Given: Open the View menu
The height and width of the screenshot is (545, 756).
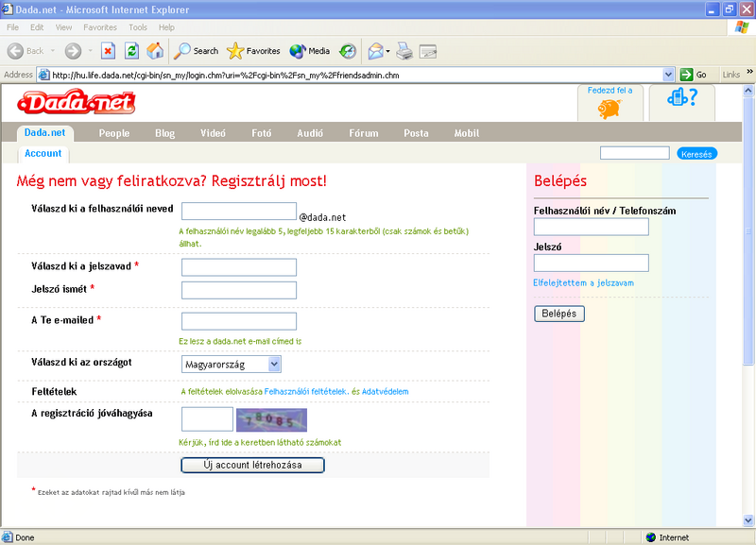Looking at the screenshot, I should coord(63,27).
